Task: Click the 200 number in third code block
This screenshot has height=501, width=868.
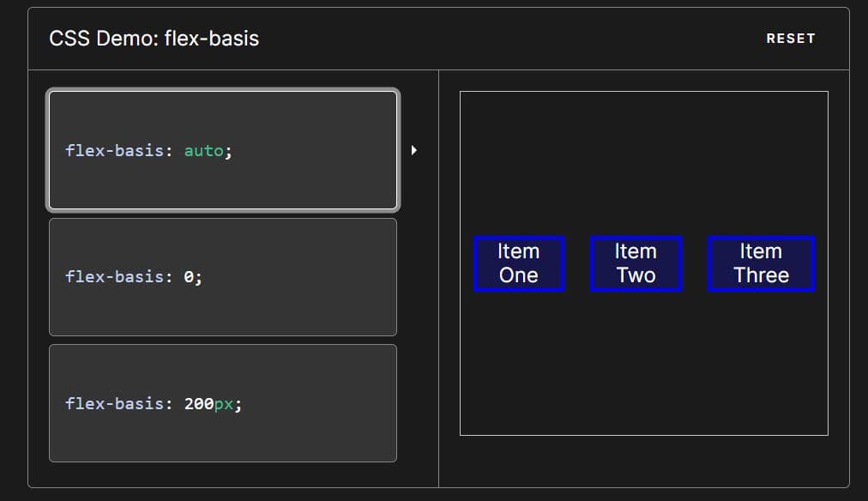Action: [198, 403]
